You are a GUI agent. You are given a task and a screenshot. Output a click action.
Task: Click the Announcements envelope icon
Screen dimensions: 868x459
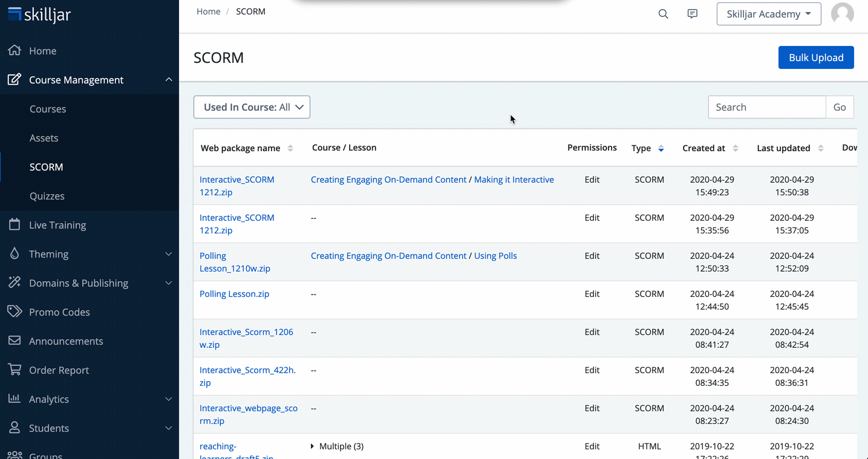point(15,340)
